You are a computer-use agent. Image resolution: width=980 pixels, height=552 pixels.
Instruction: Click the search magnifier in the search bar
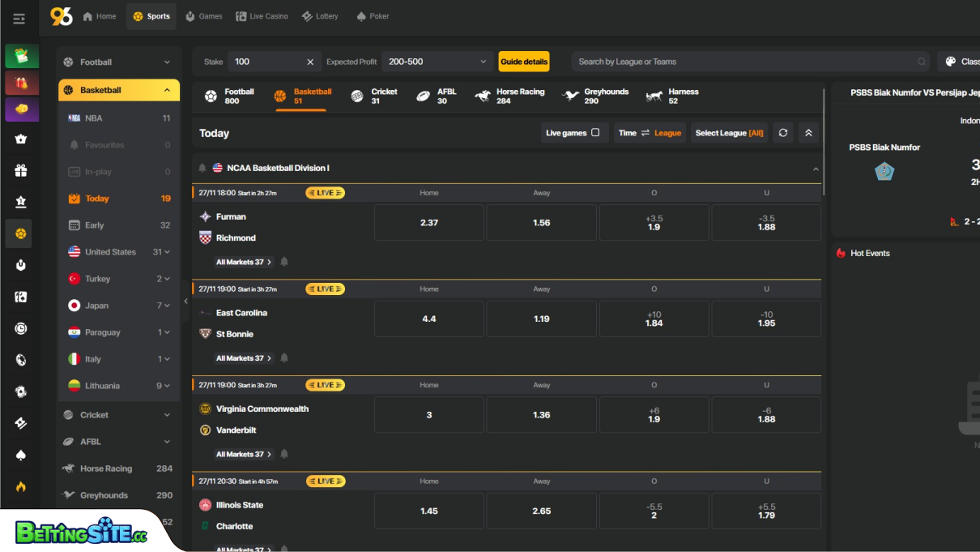(x=922, y=61)
